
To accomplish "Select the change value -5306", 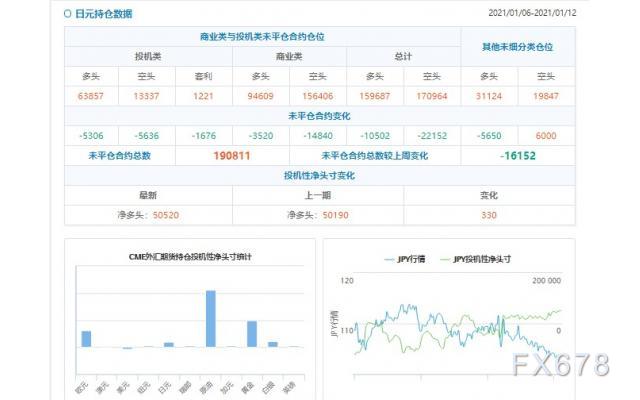I will coord(91,136).
